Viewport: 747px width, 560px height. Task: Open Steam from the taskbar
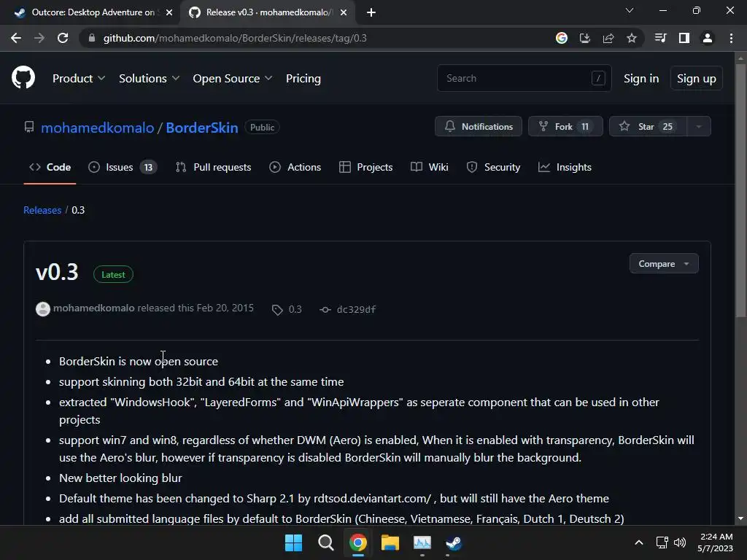454,542
